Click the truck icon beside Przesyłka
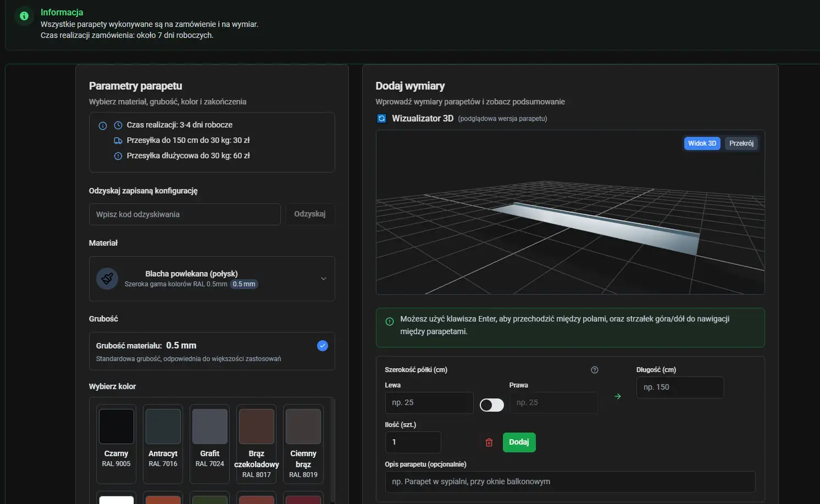The image size is (820, 504). [x=118, y=141]
